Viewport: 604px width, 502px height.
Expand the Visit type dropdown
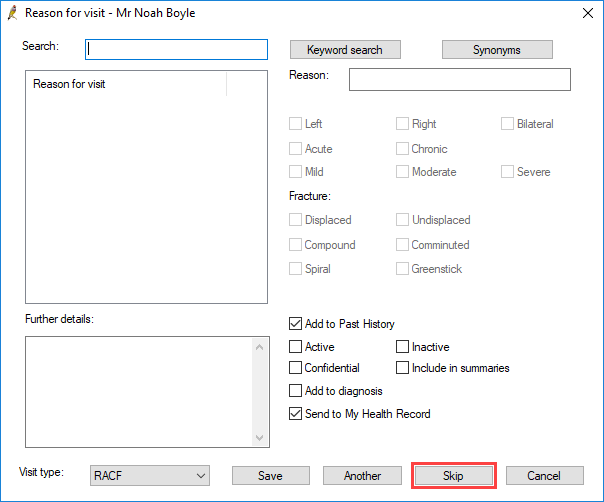click(150, 475)
